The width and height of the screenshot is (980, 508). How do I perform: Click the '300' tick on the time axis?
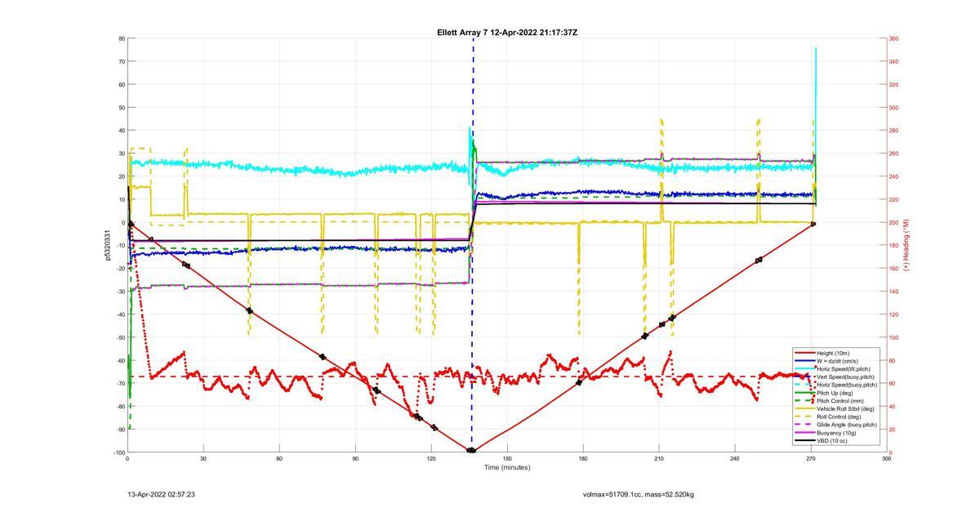pos(887,459)
